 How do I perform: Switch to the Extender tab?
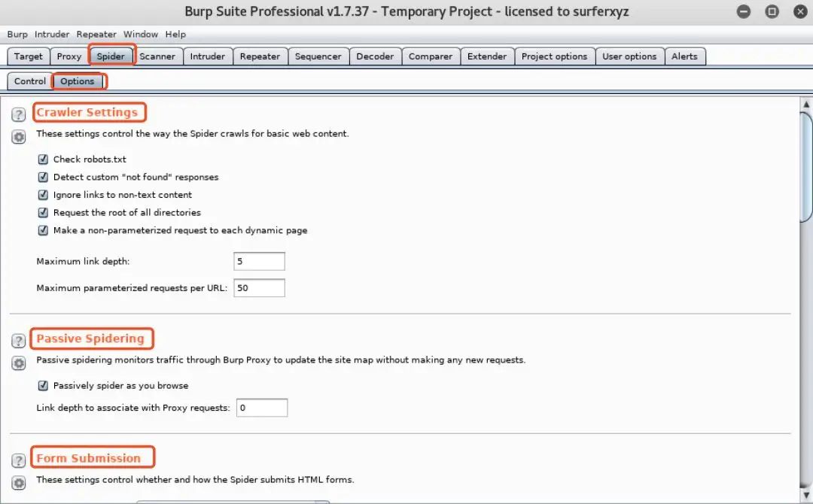487,56
